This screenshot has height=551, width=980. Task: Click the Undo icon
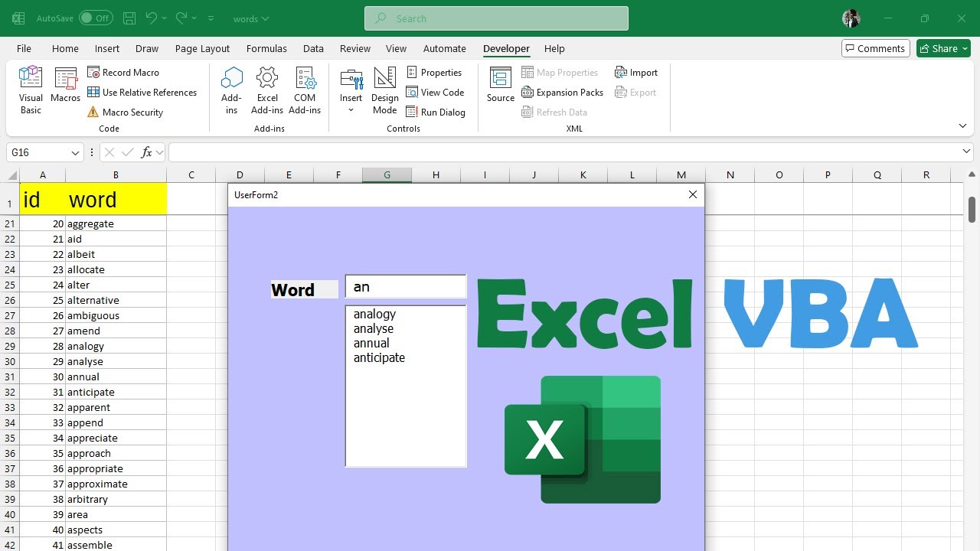(152, 18)
